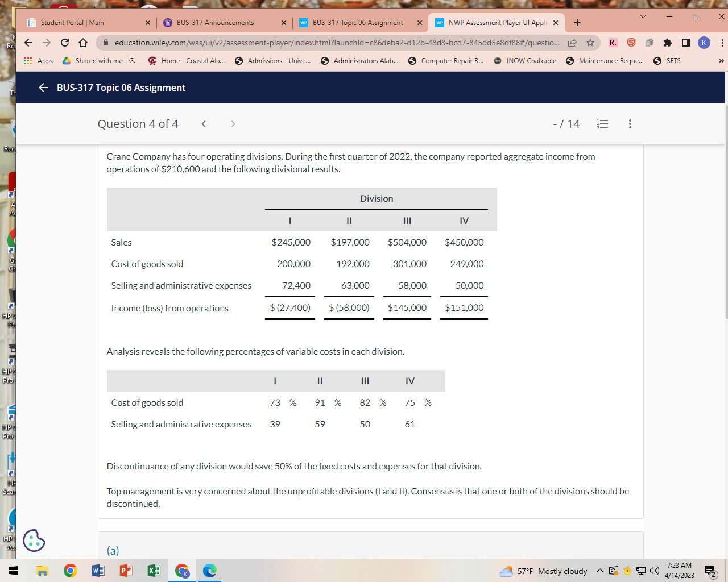Image resolution: width=728 pixels, height=582 pixels.
Task: Click the Grammarly extension icon
Action: point(631,43)
